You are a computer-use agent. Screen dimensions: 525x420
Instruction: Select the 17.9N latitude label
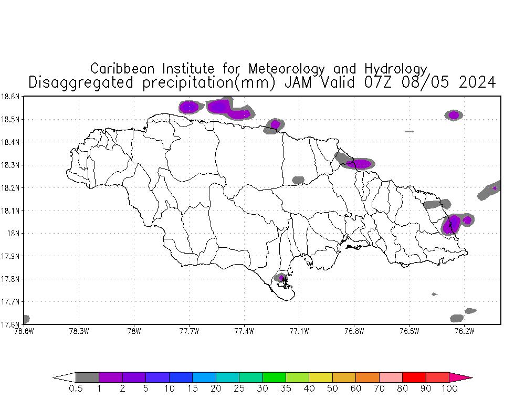[x=10, y=256]
